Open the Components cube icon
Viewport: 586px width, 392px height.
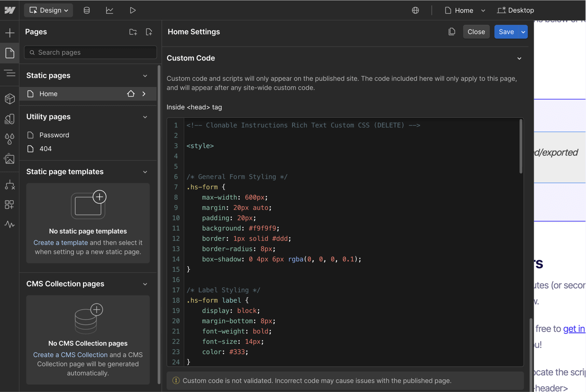10,99
